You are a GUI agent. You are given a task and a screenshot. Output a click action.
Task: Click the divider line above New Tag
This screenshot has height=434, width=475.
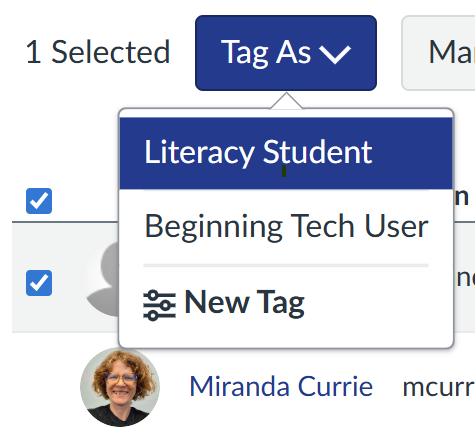tap(286, 266)
